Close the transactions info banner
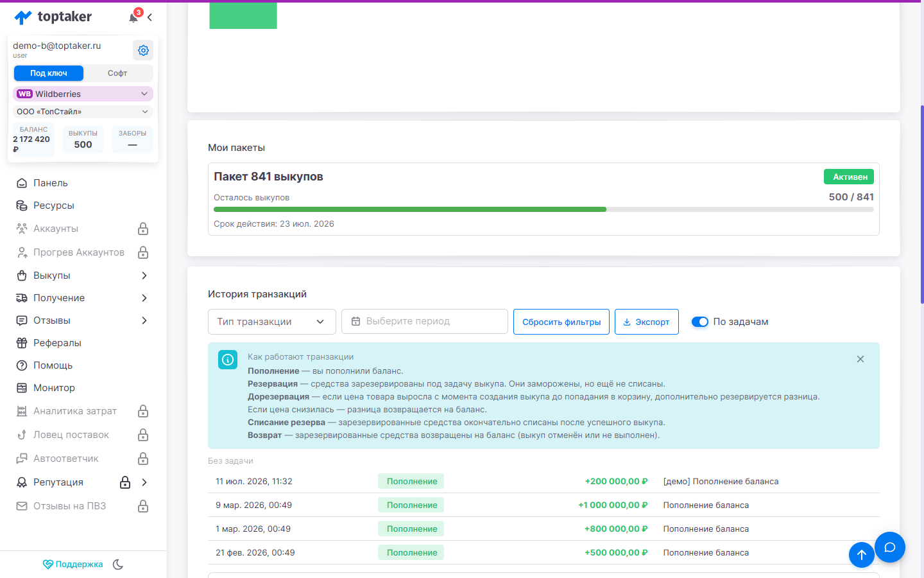 pos(860,359)
